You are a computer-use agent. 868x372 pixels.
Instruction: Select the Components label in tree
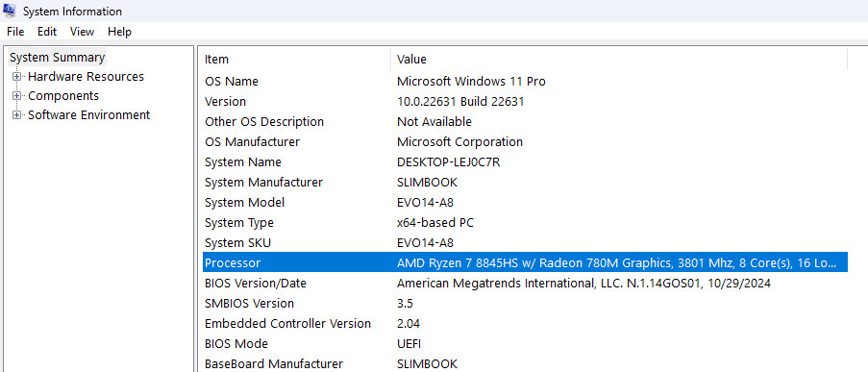pyautogui.click(x=63, y=96)
